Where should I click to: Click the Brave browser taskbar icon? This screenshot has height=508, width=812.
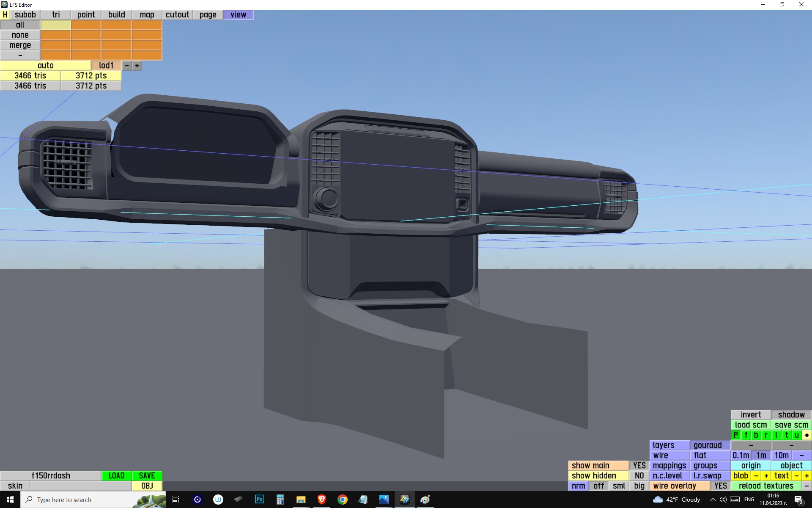[x=321, y=500]
